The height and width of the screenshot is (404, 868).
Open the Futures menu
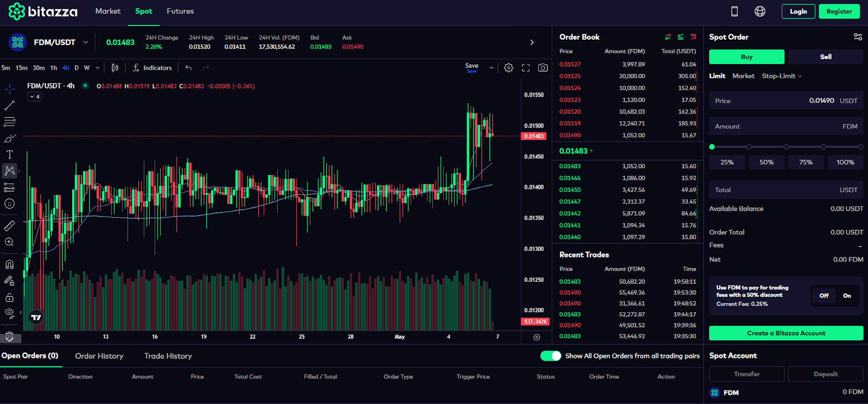pos(180,11)
